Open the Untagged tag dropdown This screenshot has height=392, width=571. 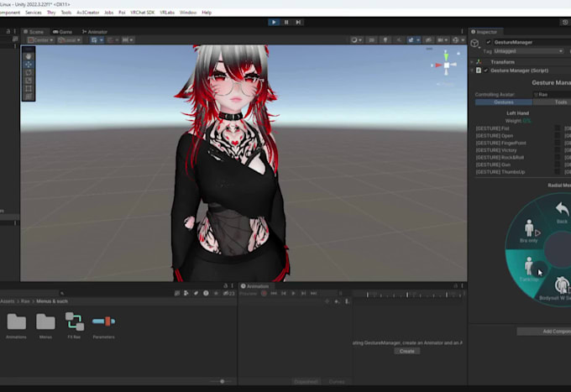[529, 51]
